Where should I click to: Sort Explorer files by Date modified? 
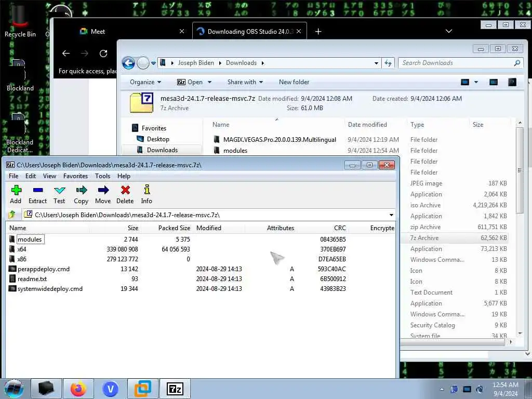point(367,125)
